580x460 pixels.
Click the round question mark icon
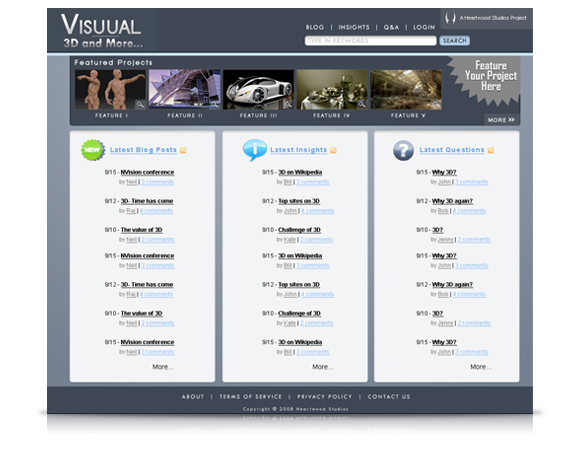[x=404, y=150]
